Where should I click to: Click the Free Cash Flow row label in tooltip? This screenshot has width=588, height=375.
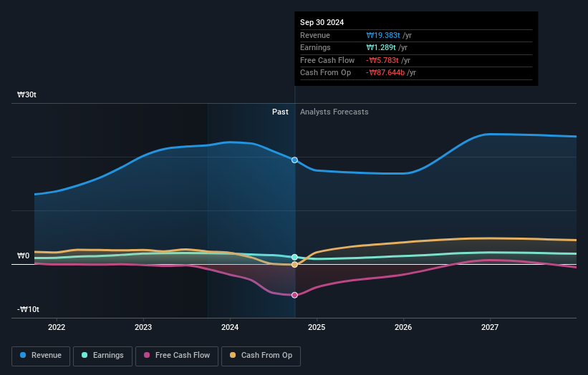pos(327,60)
